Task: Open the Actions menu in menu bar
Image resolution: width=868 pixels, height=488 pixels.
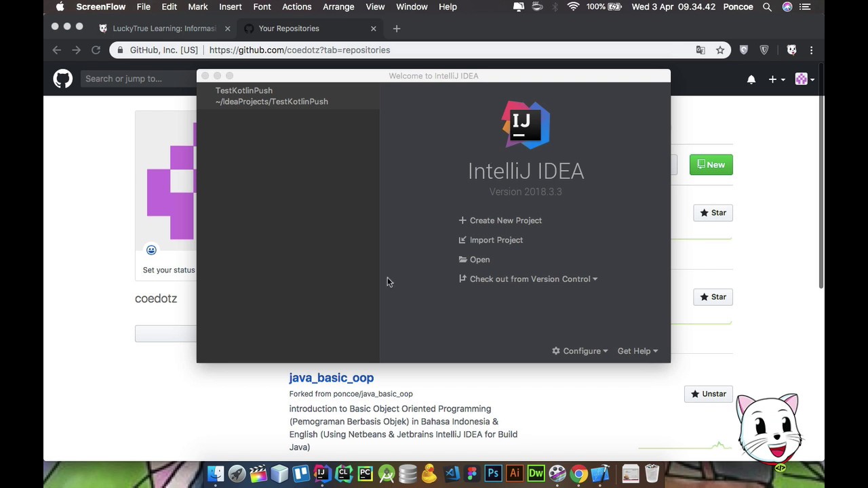Action: click(x=297, y=7)
